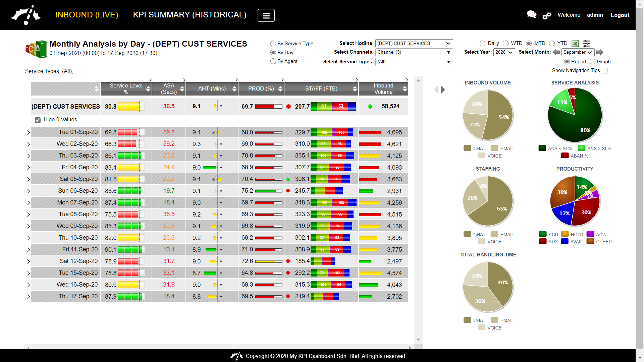644x362 pixels.
Task: Click the ABAN % legend swatch
Action: pyautogui.click(x=565, y=156)
